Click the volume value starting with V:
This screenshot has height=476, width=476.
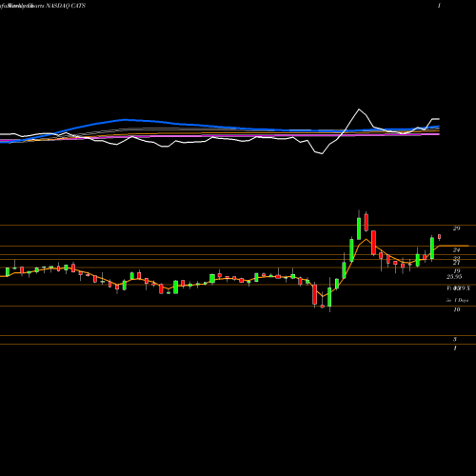coord(458,288)
